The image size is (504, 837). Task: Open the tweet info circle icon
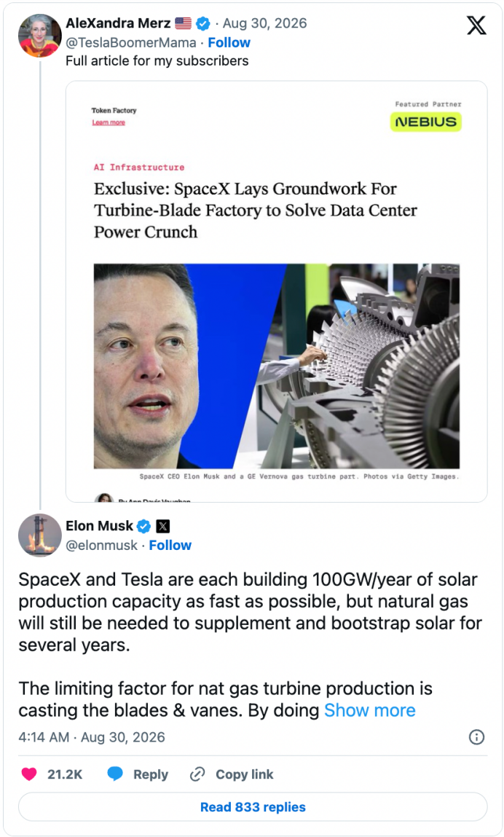click(476, 737)
